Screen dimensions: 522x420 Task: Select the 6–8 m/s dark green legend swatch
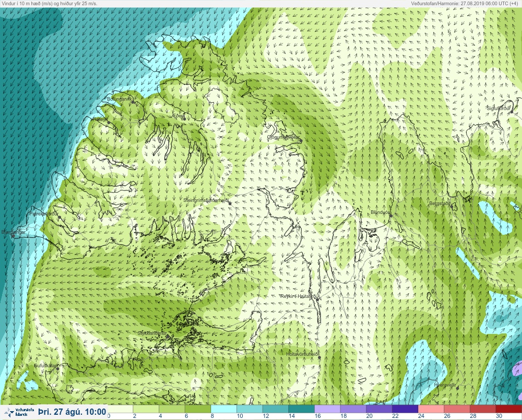pos(198,409)
